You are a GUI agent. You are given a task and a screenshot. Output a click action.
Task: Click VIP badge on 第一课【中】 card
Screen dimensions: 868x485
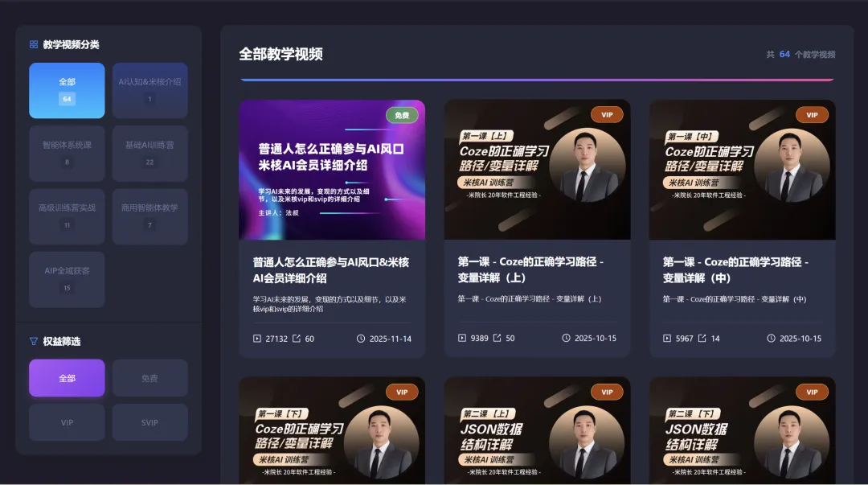pos(812,115)
